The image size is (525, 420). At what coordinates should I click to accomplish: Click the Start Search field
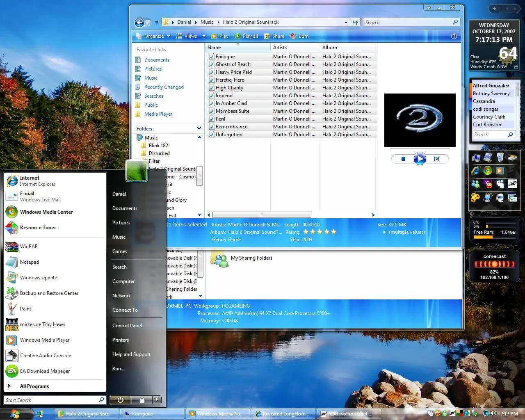pos(55,400)
